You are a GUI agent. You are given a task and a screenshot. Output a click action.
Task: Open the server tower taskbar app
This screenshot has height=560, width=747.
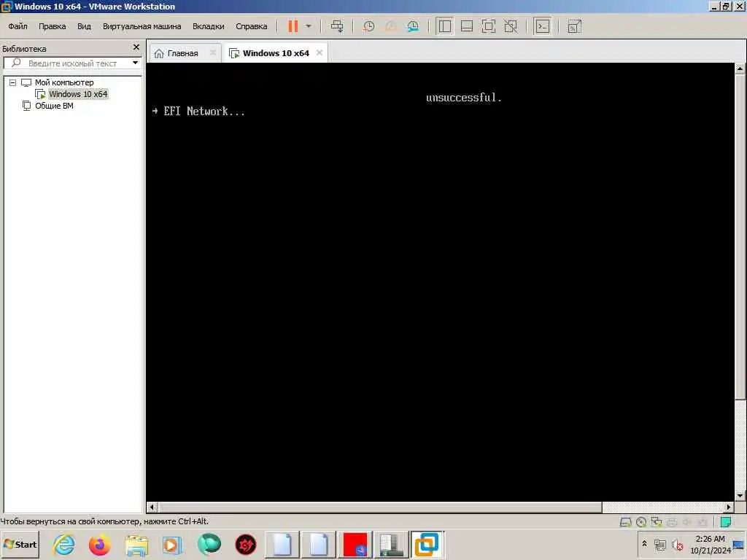392,544
